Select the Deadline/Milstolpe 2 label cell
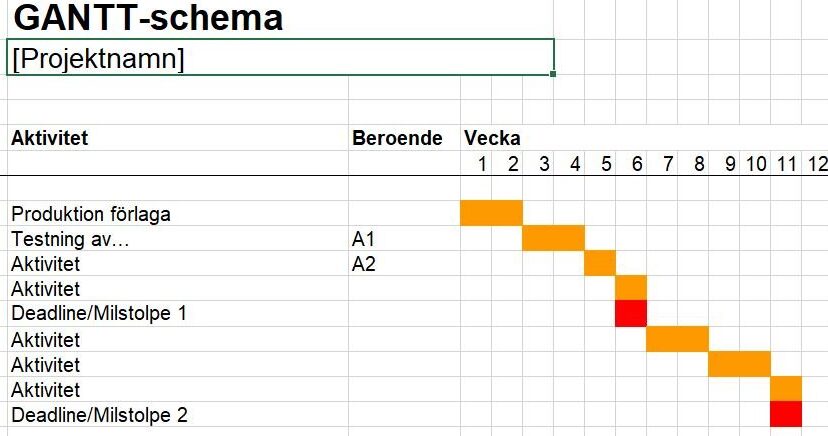This screenshot has width=828, height=436. coord(177,415)
